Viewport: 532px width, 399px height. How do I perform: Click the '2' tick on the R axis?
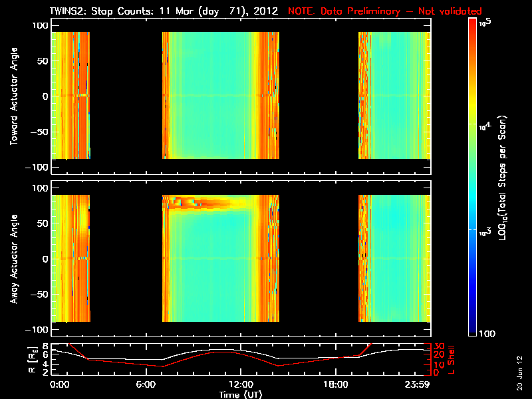click(x=45, y=373)
